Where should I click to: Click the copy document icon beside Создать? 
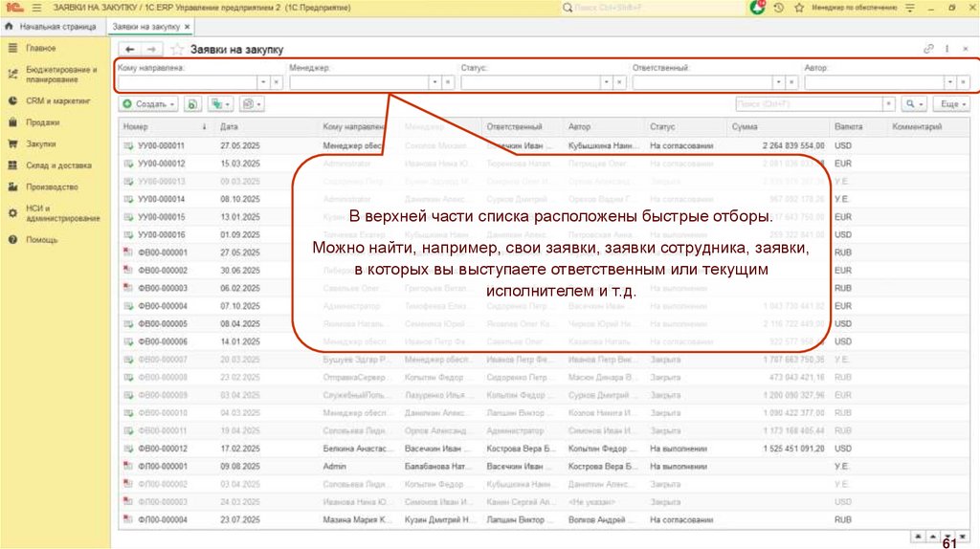(x=192, y=103)
